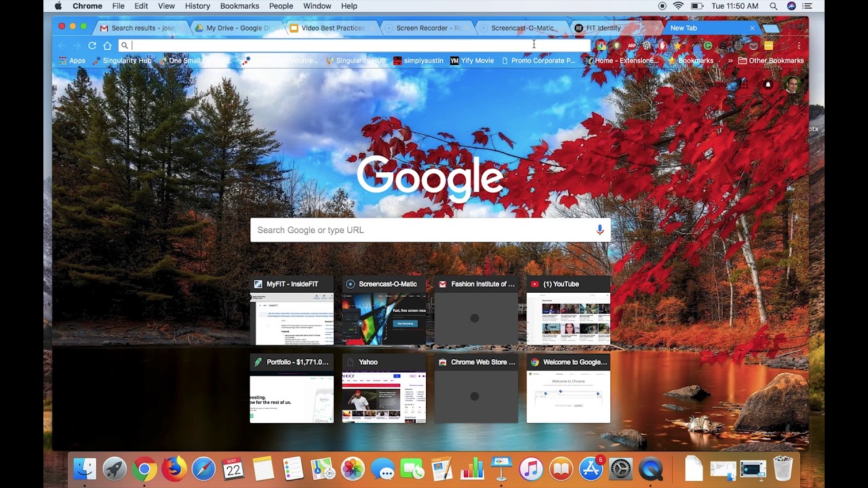This screenshot has height=488, width=868.
Task: Open the Adblock Plus extension icon
Action: coord(632,45)
